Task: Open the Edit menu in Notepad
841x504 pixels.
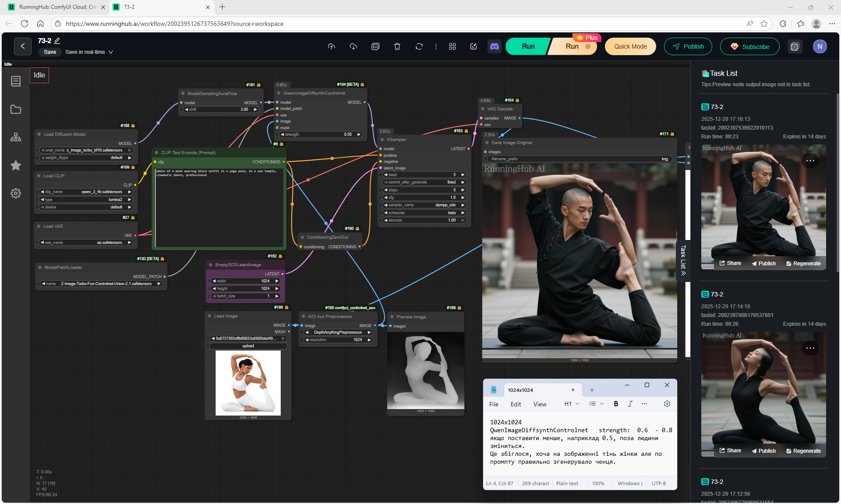Action: [x=516, y=404]
